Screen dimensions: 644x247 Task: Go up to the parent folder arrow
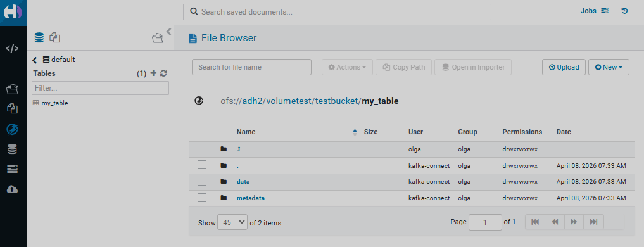click(x=239, y=149)
